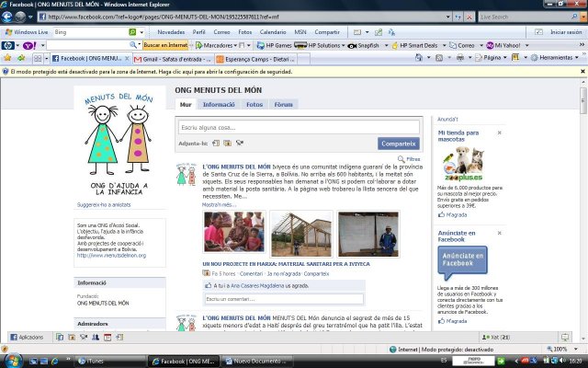Open the Fòrum tab

pyautogui.click(x=283, y=105)
